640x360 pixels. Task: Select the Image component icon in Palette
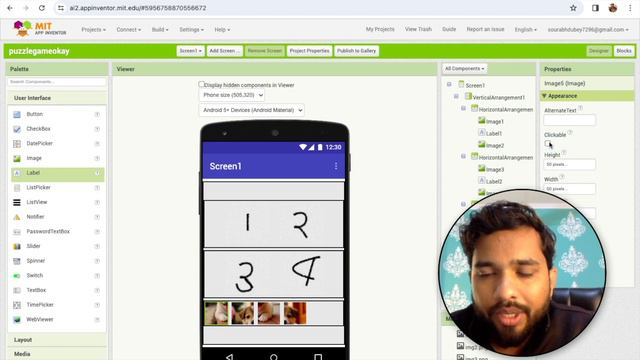(x=17, y=158)
